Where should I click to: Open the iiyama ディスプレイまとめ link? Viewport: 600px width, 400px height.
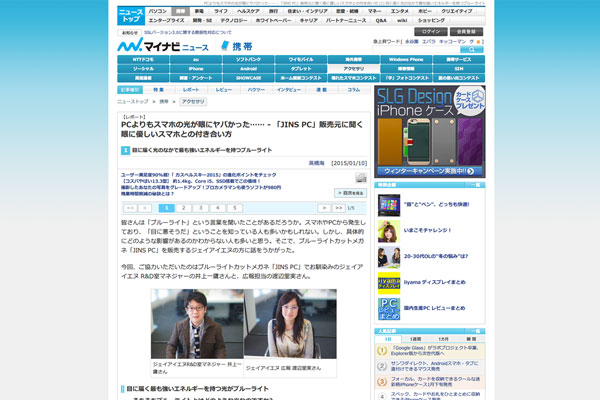point(435,282)
